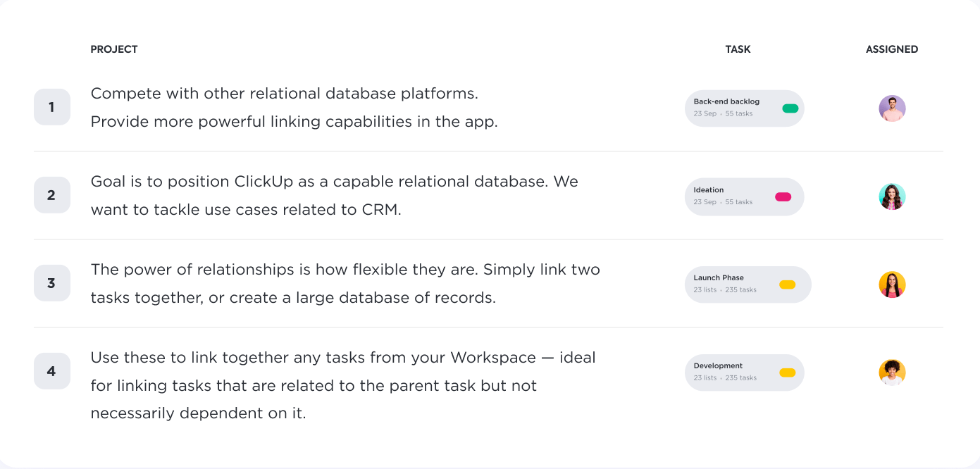
Task: Click the row 4 curly-haired assignee avatar
Action: 892,373
